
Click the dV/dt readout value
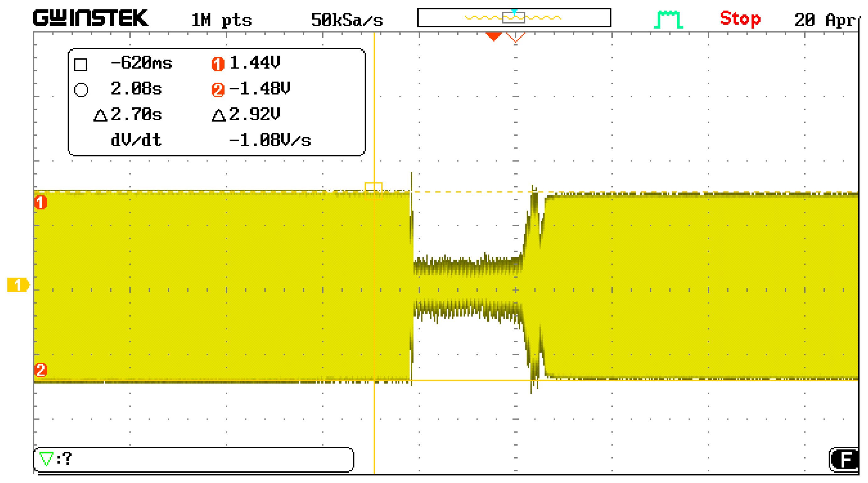pyautogui.click(x=269, y=140)
